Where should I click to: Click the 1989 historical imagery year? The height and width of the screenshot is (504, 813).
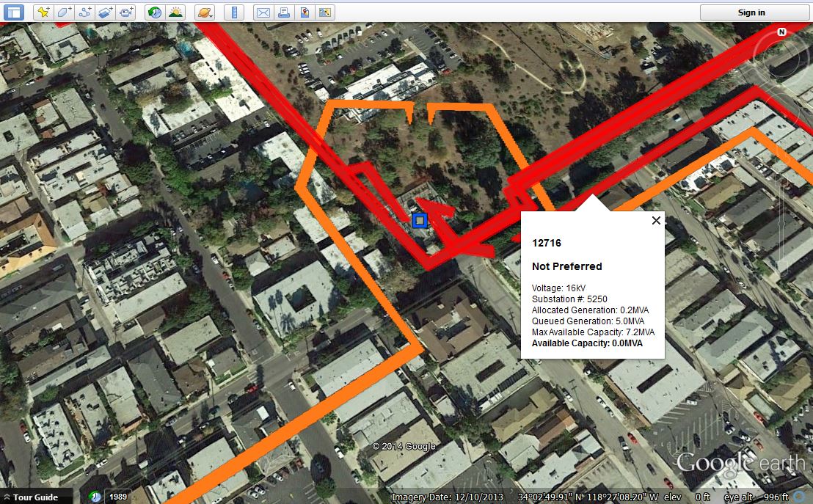coord(117,496)
